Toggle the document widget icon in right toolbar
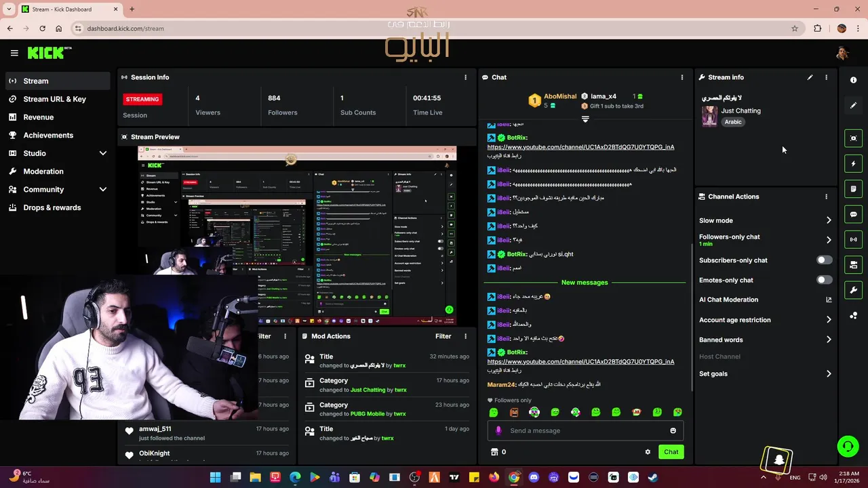The height and width of the screenshot is (488, 868). point(854,189)
